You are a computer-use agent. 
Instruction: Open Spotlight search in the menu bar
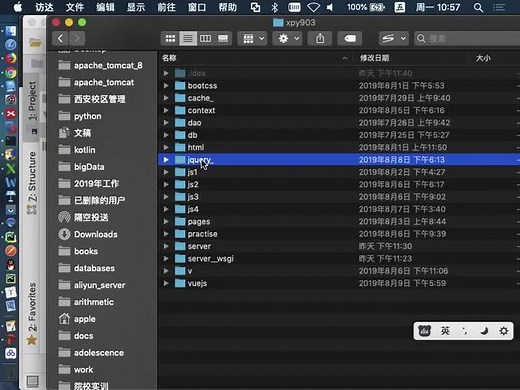pyautogui.click(x=478, y=7)
